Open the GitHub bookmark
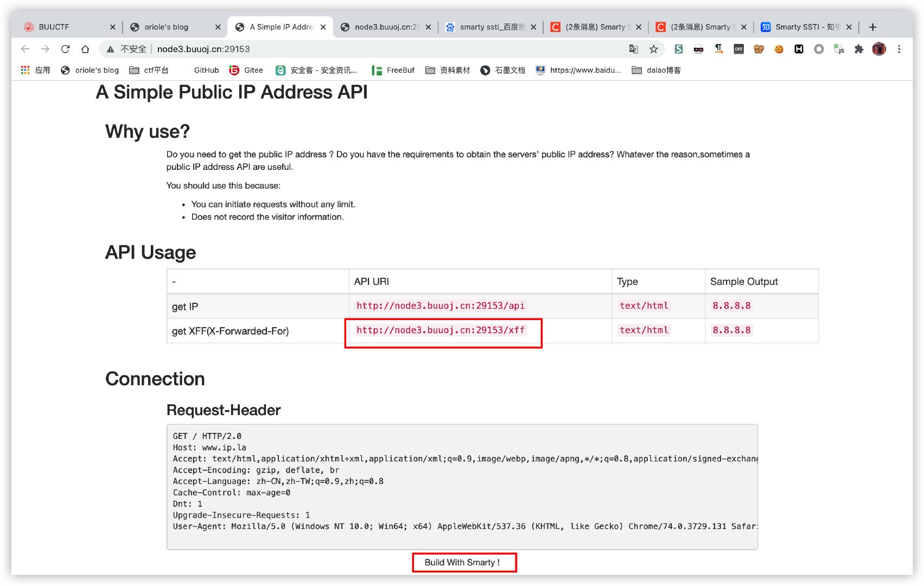The height and width of the screenshot is (586, 924). (206, 70)
